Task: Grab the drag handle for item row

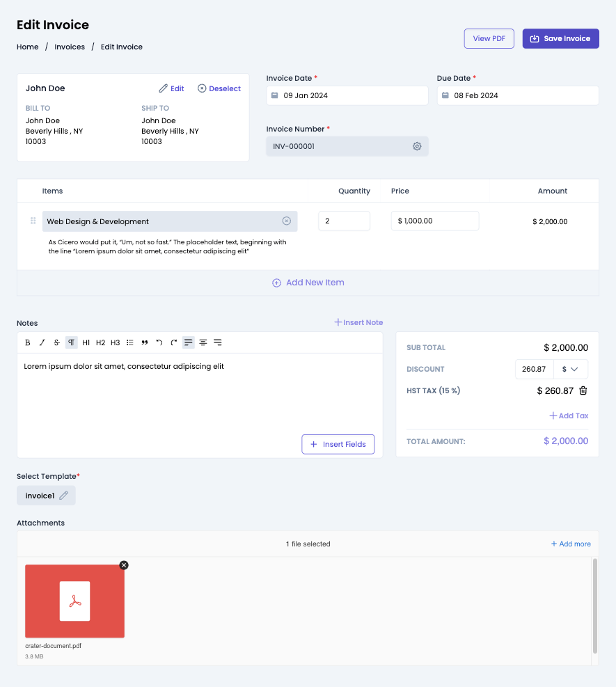Action: tap(33, 221)
